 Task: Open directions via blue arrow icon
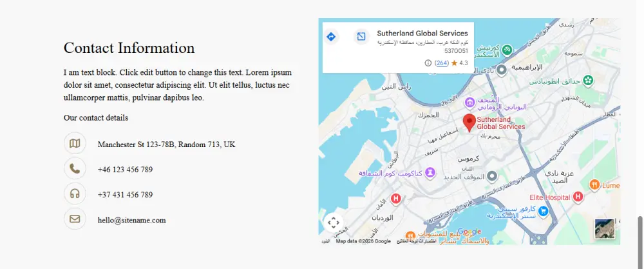(331, 37)
